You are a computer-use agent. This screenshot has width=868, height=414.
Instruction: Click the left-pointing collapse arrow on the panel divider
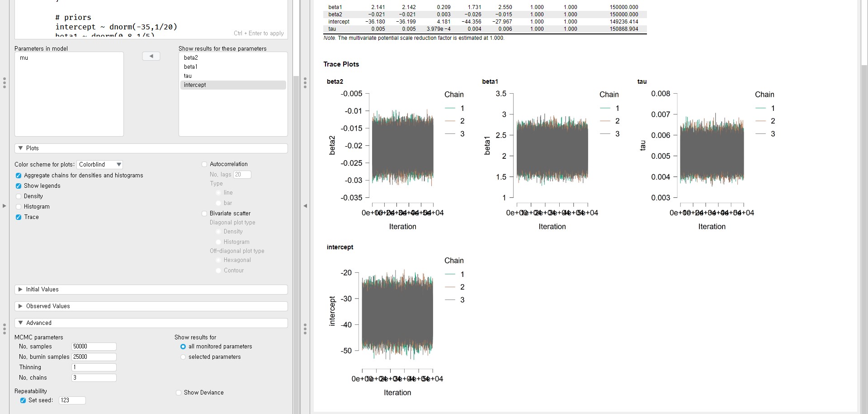click(305, 206)
